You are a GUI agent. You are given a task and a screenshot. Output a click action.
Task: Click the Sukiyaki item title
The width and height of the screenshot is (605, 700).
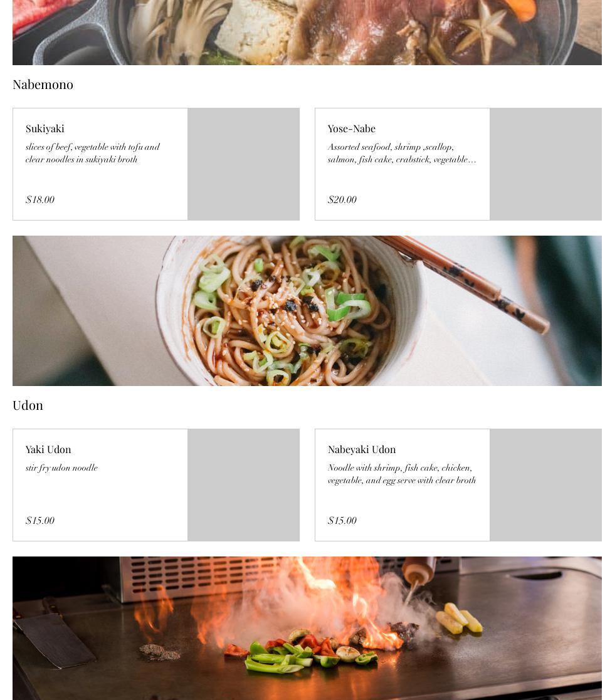45,128
